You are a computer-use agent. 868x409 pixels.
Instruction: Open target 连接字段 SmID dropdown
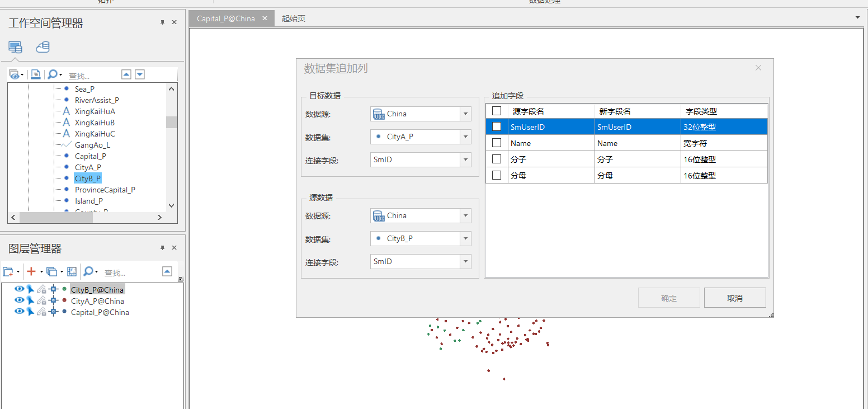click(x=465, y=160)
